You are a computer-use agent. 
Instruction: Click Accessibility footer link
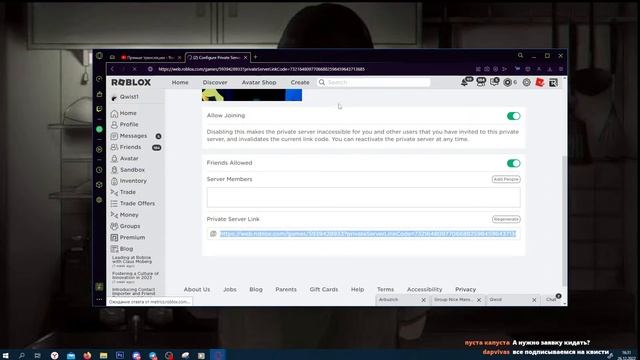point(424,289)
